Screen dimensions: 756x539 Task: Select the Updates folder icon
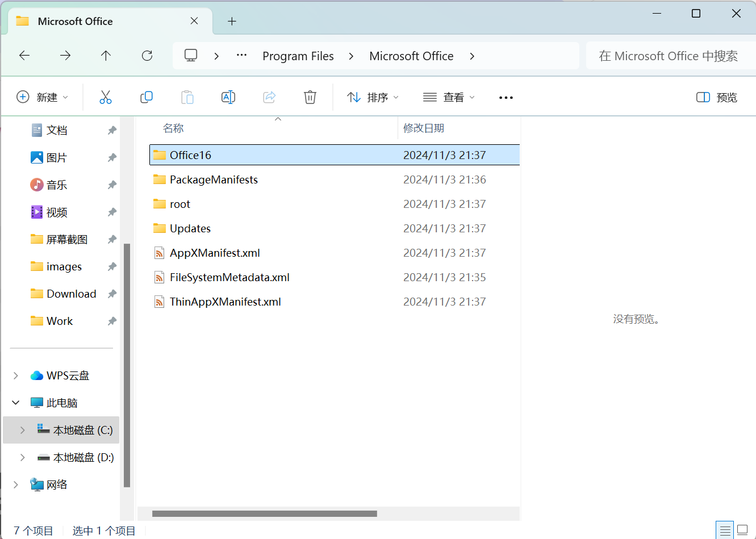pyautogui.click(x=160, y=228)
